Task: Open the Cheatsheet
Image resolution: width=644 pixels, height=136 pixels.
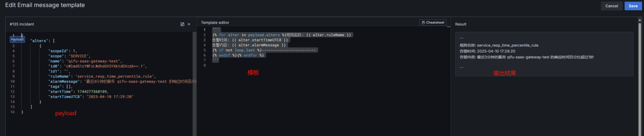Action: coord(433,23)
